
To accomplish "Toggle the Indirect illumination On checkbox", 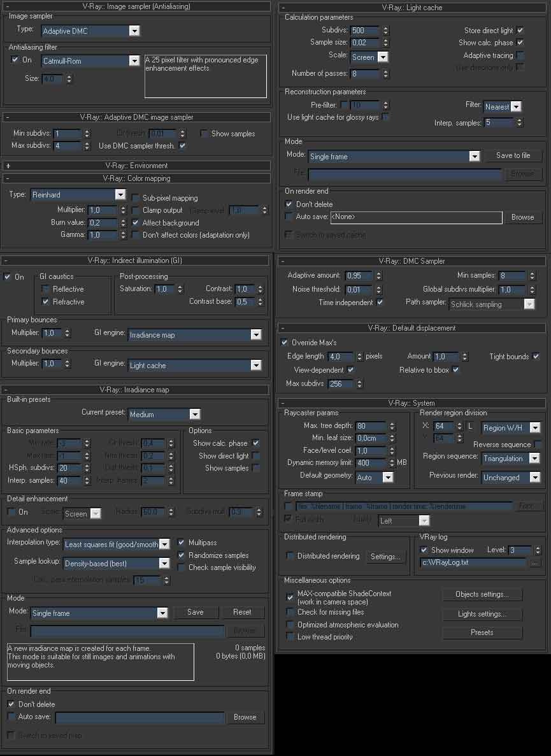I will pyautogui.click(x=7, y=277).
